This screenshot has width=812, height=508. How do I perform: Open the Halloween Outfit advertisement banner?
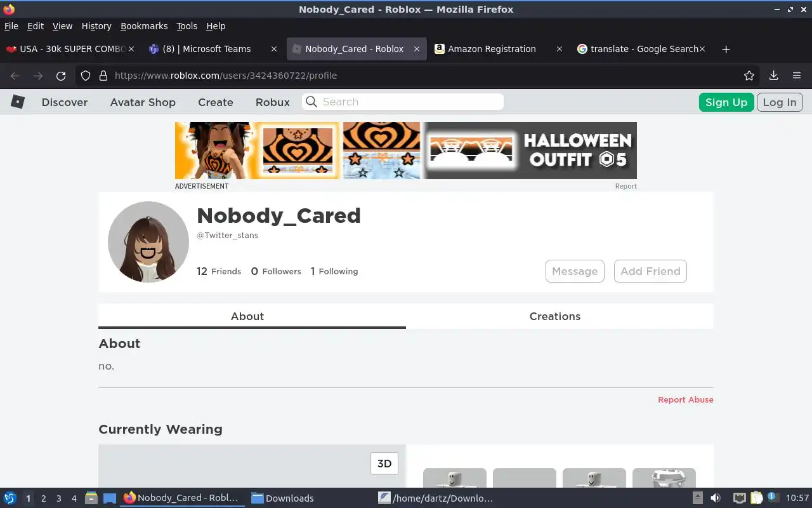406,150
